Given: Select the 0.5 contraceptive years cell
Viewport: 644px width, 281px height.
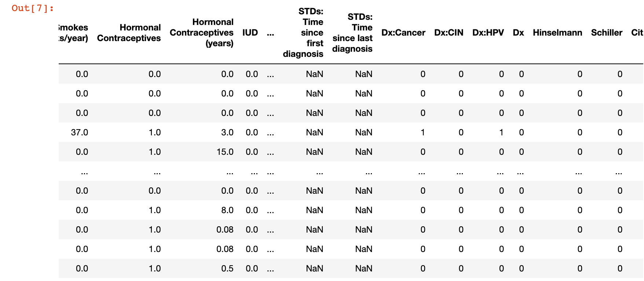Looking at the screenshot, I should (227, 269).
